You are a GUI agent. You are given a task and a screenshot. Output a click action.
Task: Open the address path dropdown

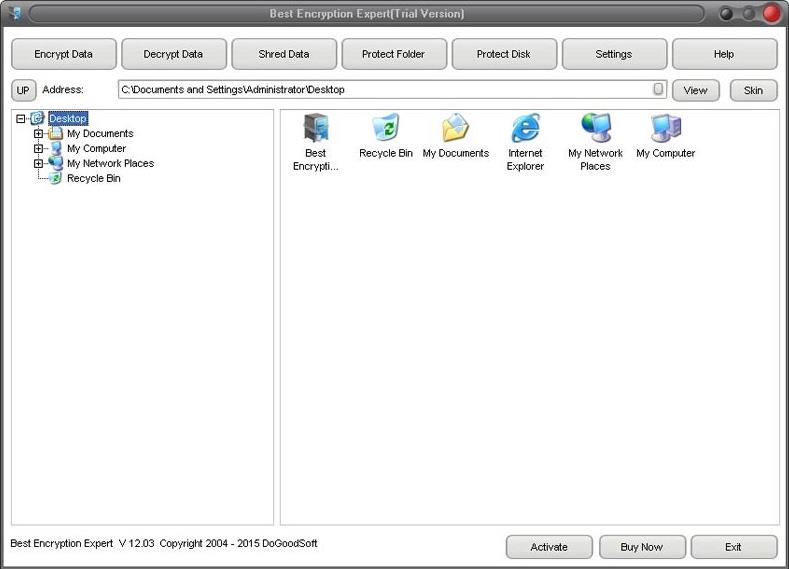coord(658,89)
